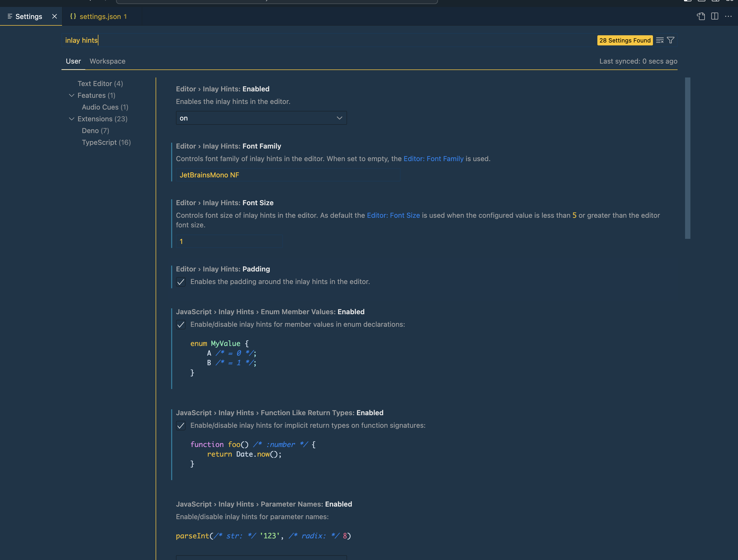Open Settings (JSON) file icon
Screen dimensions: 738x560
[x=701, y=16]
